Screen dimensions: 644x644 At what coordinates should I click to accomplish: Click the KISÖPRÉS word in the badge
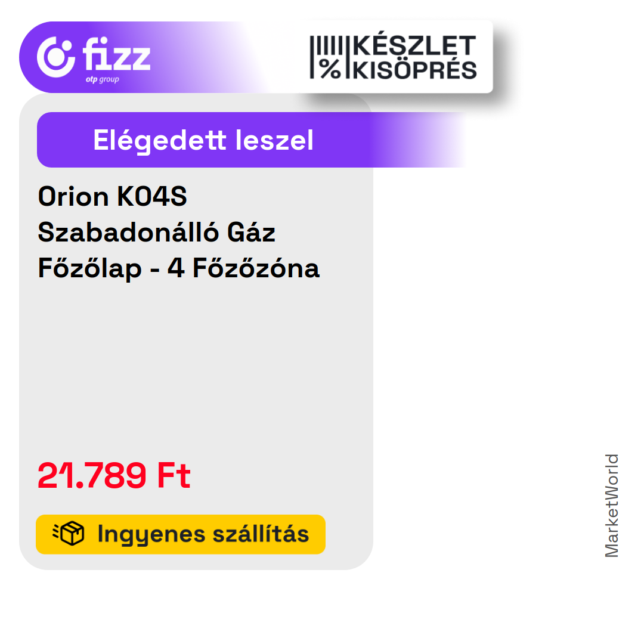[x=415, y=70]
